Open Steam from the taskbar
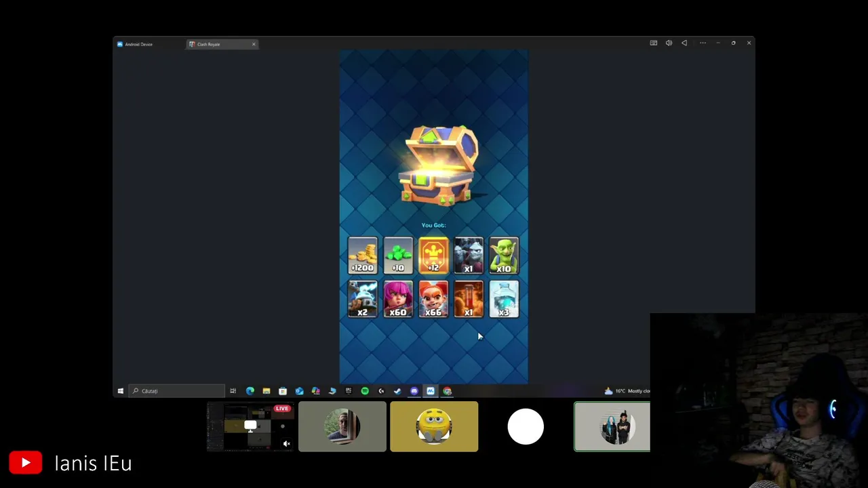The image size is (868, 488). pyautogui.click(x=397, y=391)
